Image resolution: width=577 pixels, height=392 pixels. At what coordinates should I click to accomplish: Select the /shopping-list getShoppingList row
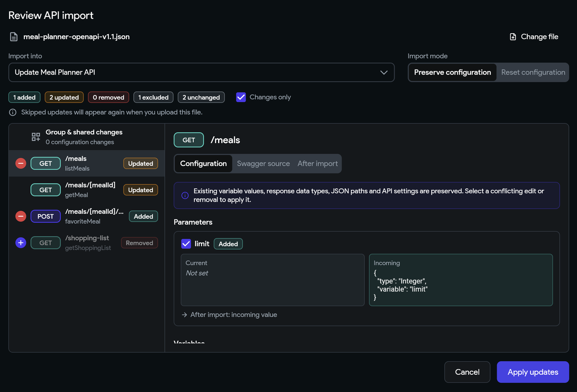(x=87, y=243)
